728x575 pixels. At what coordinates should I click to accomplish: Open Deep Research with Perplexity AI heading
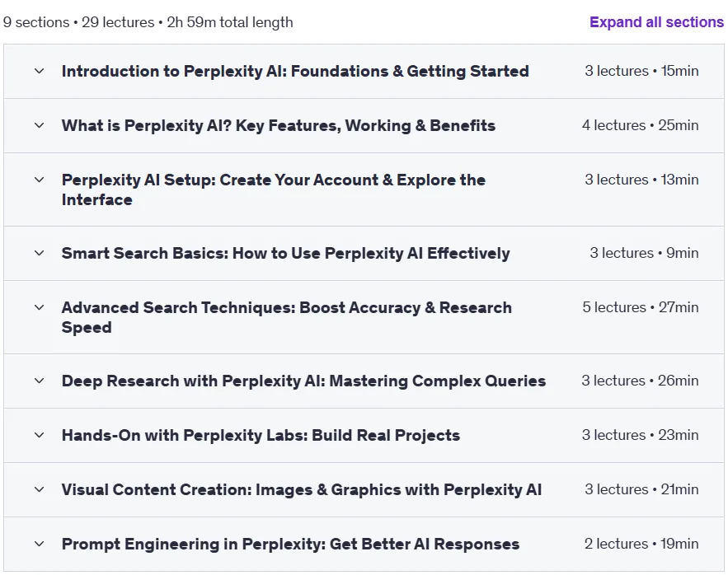(x=303, y=381)
